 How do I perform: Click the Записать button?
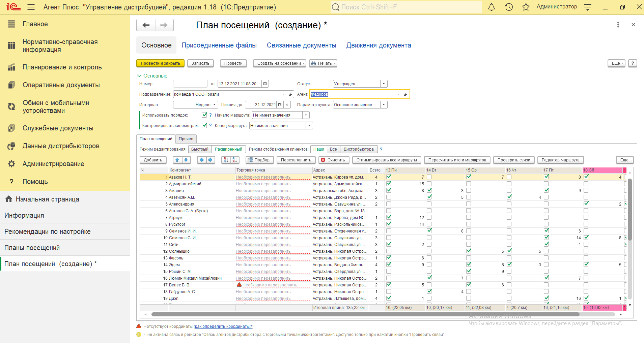click(x=200, y=63)
